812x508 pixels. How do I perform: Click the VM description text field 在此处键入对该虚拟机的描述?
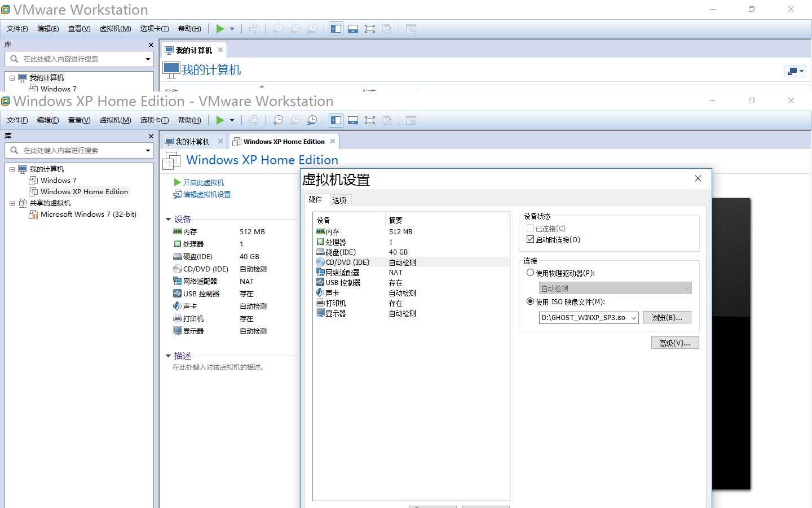pyautogui.click(x=219, y=367)
